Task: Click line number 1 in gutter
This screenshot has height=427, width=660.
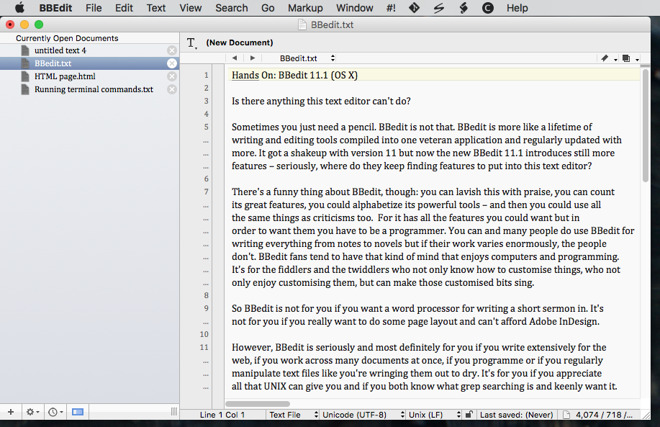Action: (x=206, y=75)
